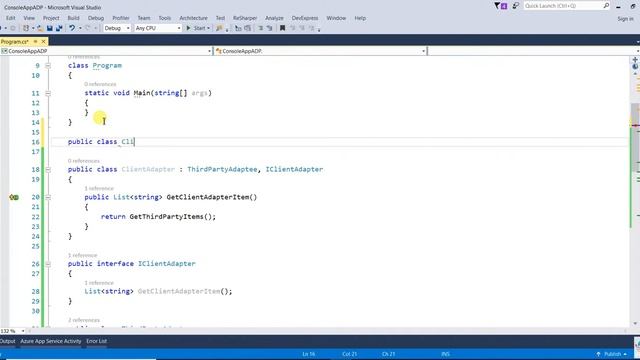
Task: Click the Undo arrow icon
Action: [x=72, y=28]
